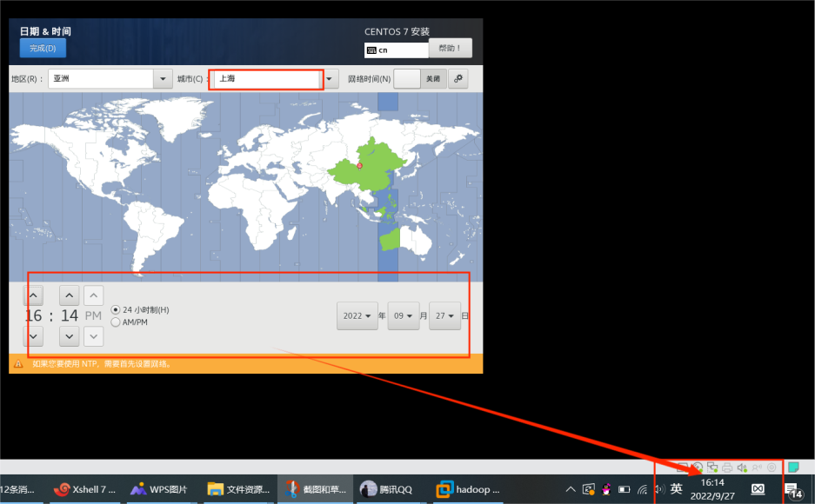This screenshot has height=504, width=815.
Task: Click the red location pin on the map
Action: (x=359, y=166)
